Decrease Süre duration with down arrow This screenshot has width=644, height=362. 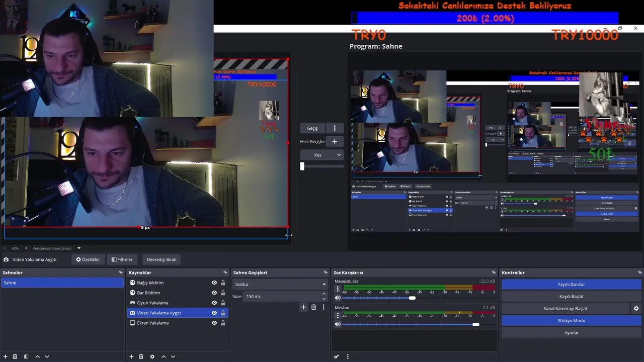point(324,299)
